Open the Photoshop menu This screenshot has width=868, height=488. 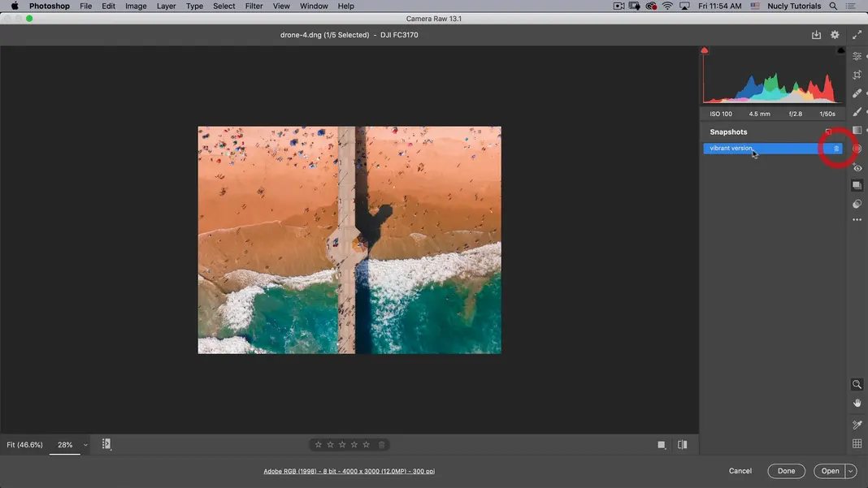(50, 6)
